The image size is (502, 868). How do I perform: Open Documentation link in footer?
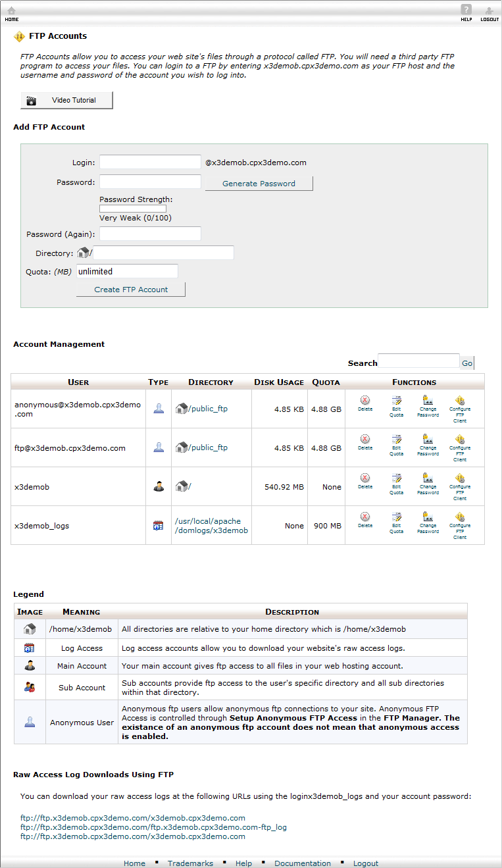tap(303, 863)
